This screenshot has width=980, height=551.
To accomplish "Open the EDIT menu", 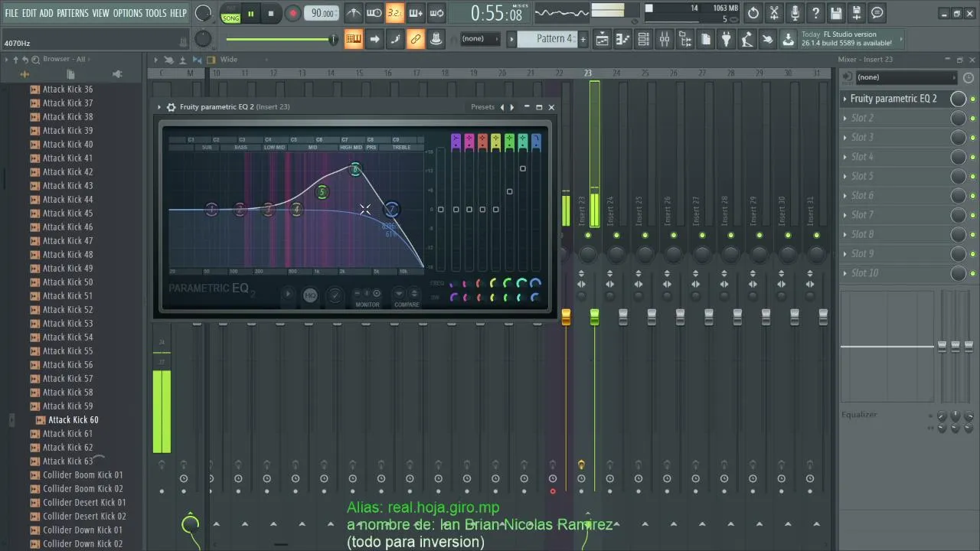I will point(29,13).
